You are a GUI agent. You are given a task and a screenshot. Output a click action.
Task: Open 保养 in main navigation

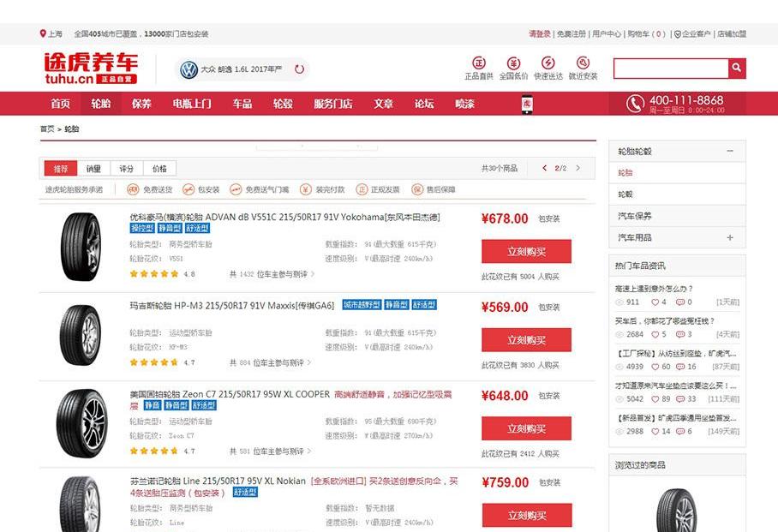click(x=141, y=104)
